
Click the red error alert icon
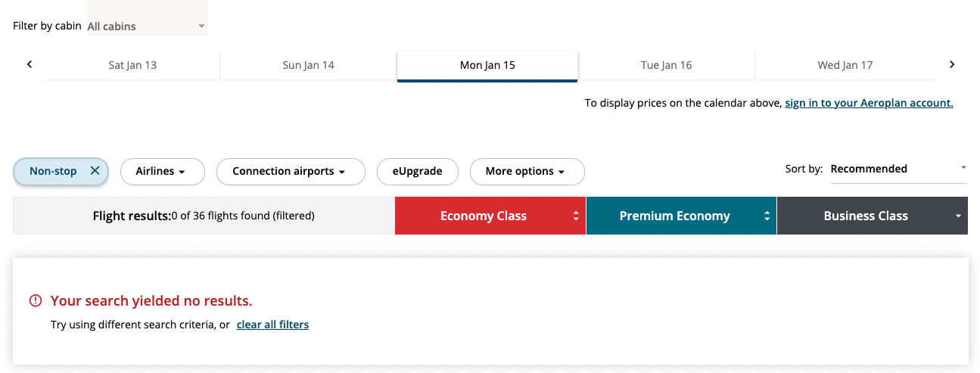pyautogui.click(x=36, y=301)
